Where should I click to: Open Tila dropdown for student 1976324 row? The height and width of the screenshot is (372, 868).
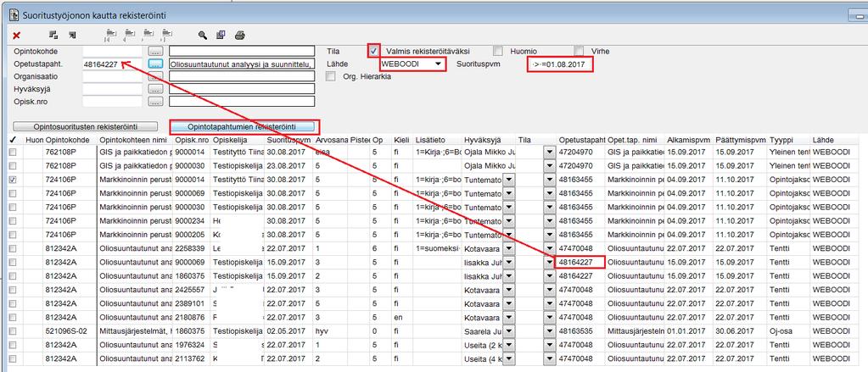pos(549,345)
